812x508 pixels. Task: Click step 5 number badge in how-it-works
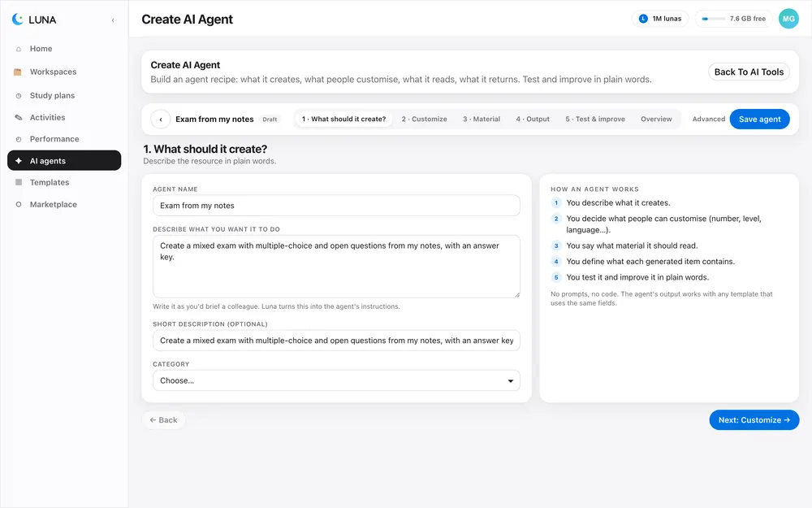pyautogui.click(x=556, y=277)
